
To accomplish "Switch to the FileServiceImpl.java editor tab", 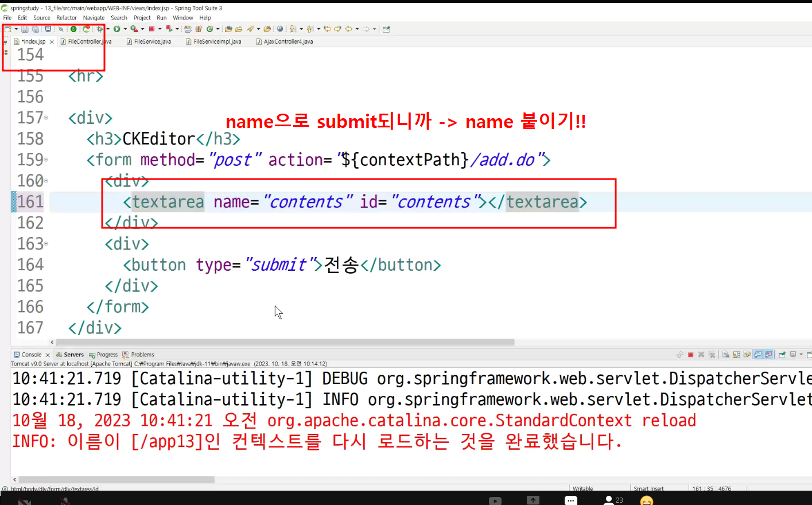I will [213, 41].
